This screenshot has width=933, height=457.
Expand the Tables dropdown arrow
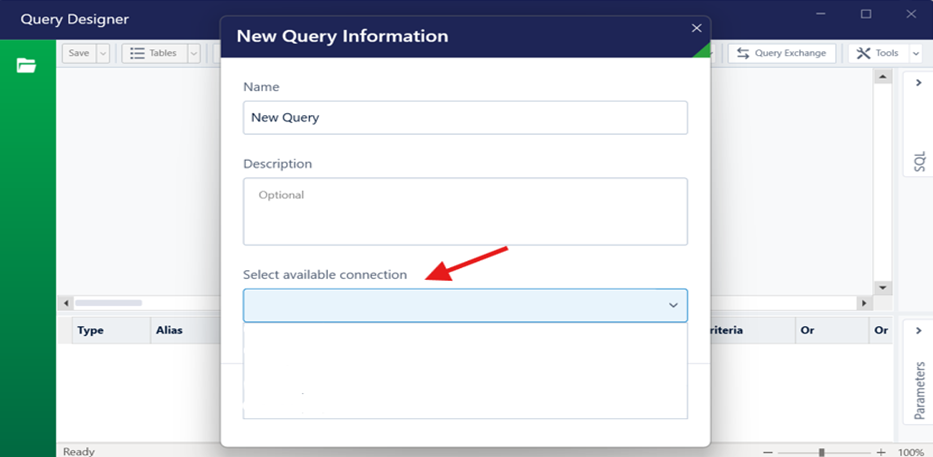[x=194, y=53]
